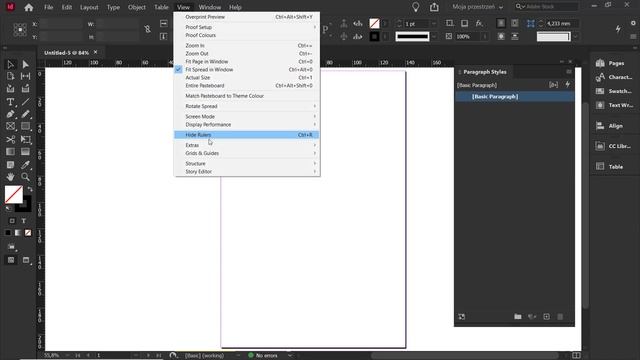Image resolution: width=640 pixels, height=360 pixels.
Task: Switch to Untitled-5 document tab
Action: [66, 53]
